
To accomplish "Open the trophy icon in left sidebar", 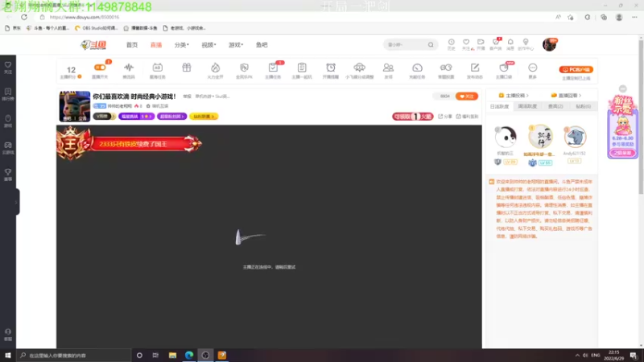I will (8, 175).
